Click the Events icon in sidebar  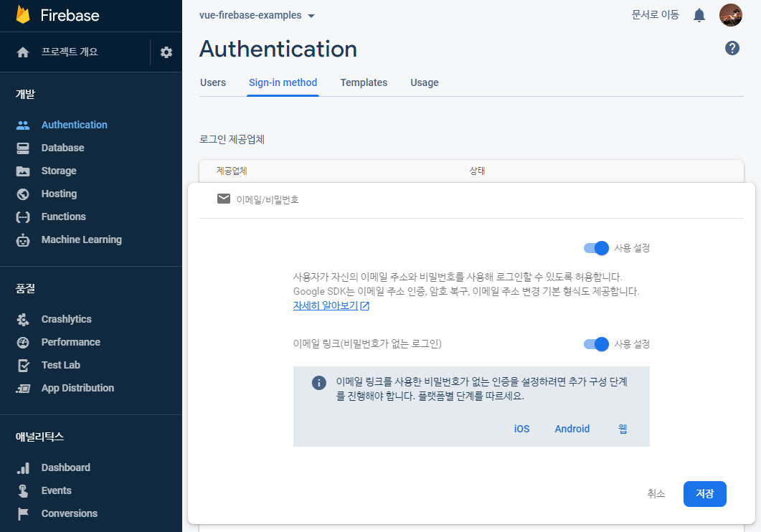tap(23, 491)
